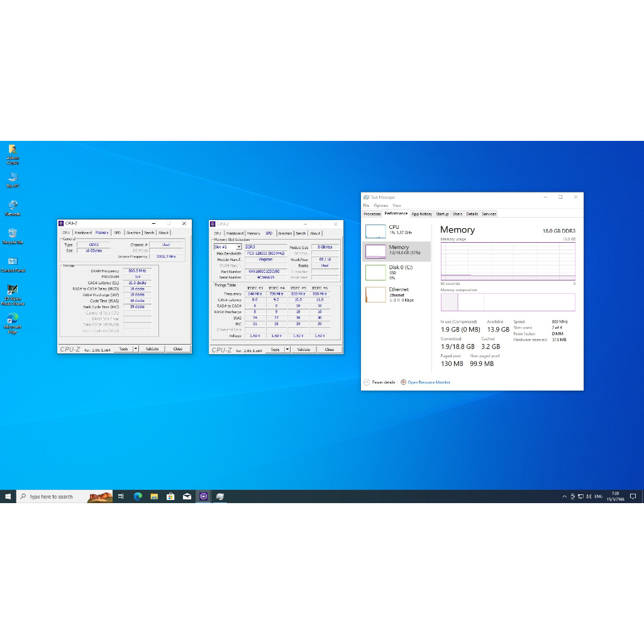Open the Options menu in Task Manager
644x644 pixels.
click(380, 206)
